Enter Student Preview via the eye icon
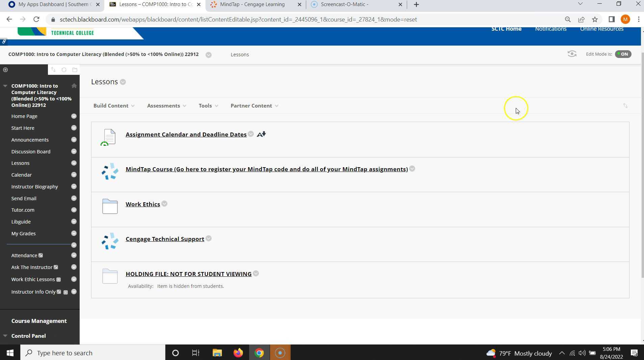This screenshot has width=644, height=360. [572, 54]
